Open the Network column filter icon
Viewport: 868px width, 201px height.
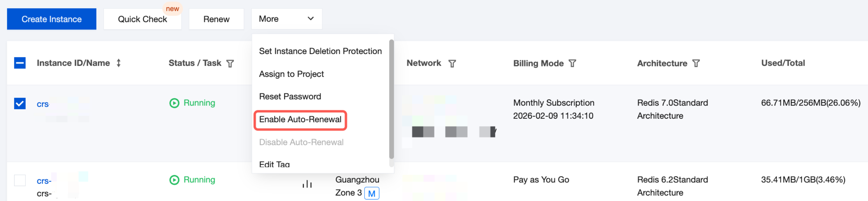(452, 63)
